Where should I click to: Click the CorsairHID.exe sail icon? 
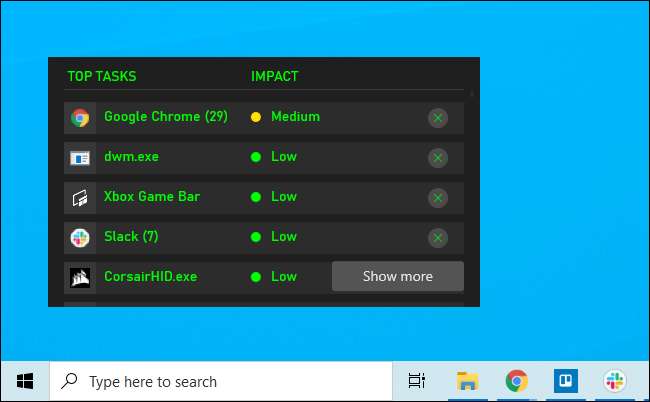[x=80, y=278]
